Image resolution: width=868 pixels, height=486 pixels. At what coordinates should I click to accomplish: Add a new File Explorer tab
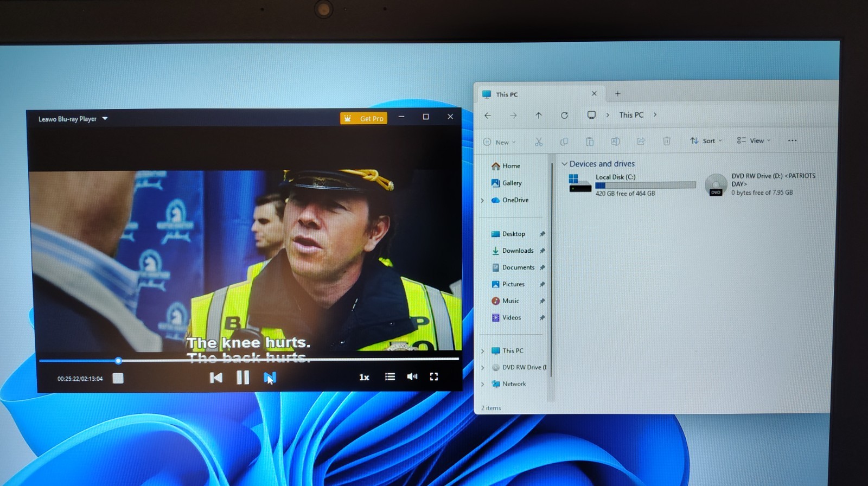tap(617, 94)
